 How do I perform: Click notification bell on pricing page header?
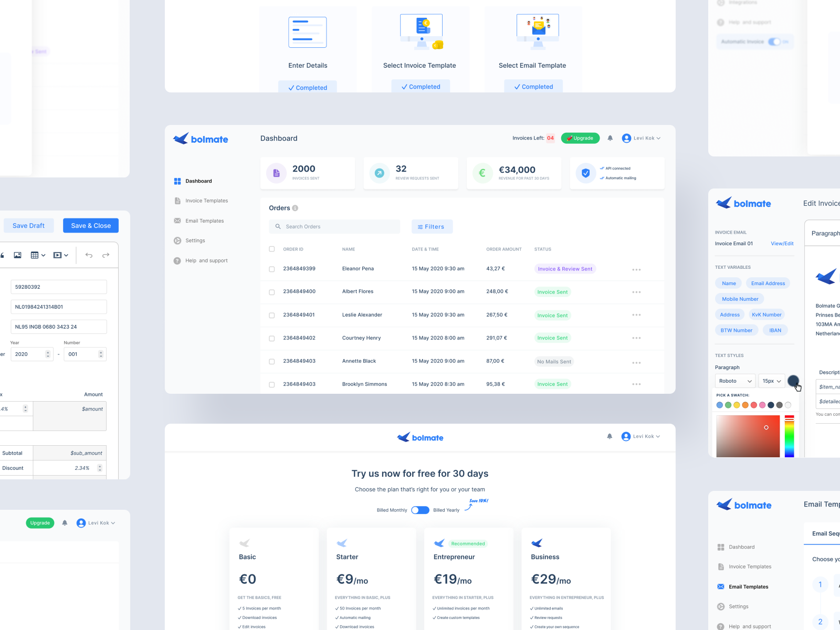click(610, 436)
